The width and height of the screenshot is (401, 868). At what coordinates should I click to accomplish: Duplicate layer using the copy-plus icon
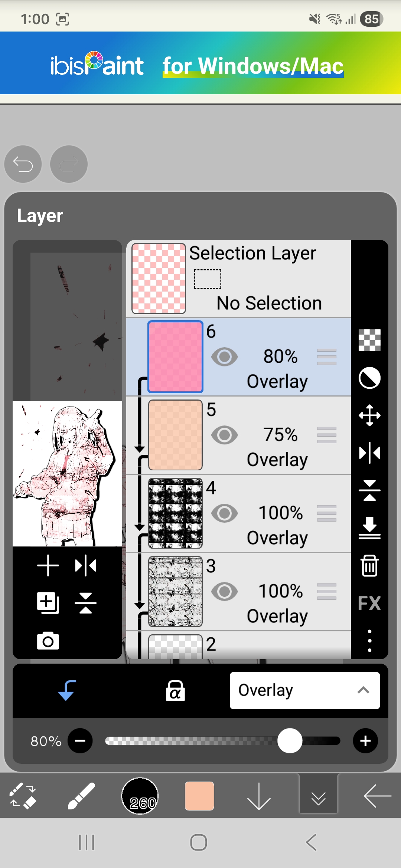pos(48,603)
